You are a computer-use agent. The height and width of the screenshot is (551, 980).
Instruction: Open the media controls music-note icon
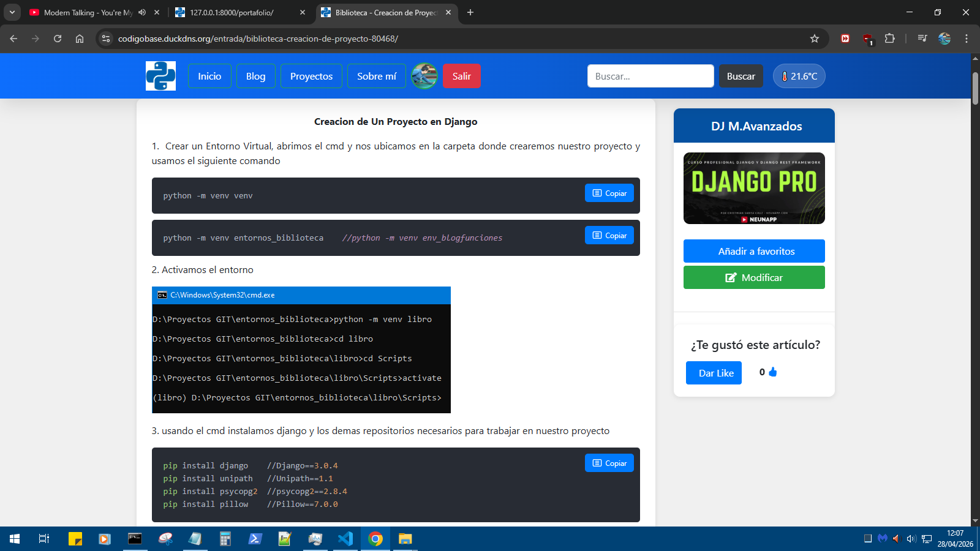pos(922,39)
